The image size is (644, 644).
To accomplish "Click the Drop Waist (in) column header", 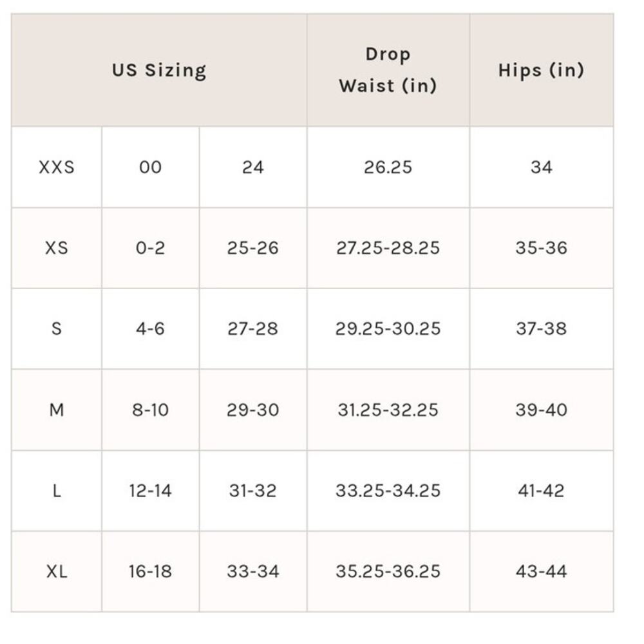I will pos(388,70).
